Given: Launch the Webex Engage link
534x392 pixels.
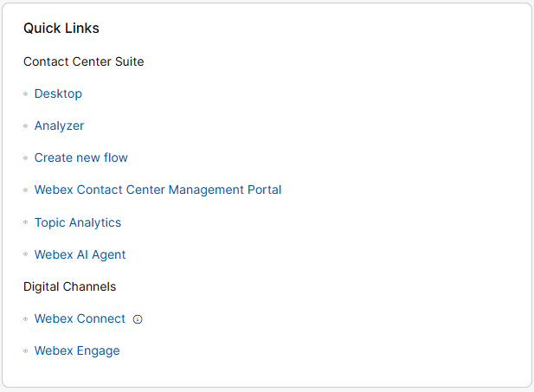Looking at the screenshot, I should [x=77, y=350].
